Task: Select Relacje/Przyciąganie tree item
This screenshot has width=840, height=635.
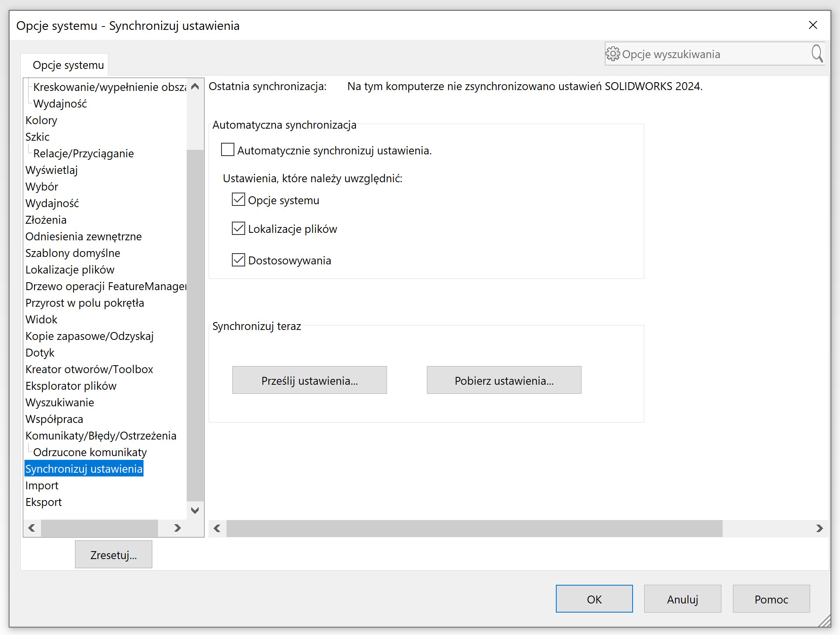Action: (x=83, y=153)
